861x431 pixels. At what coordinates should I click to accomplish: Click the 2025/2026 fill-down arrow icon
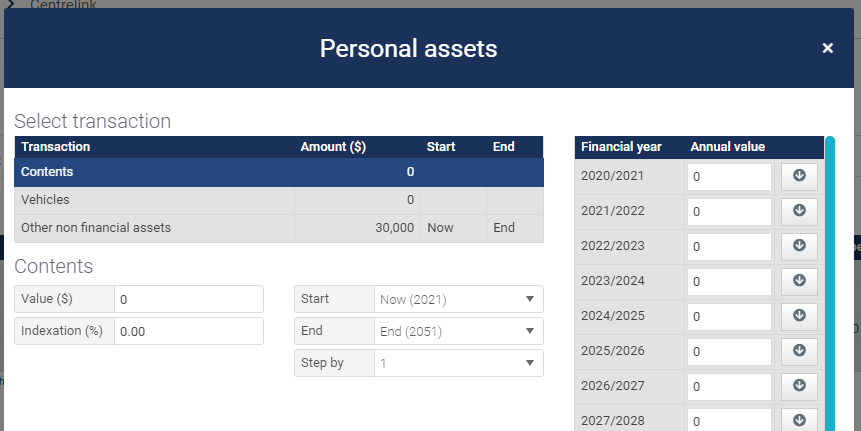[799, 351]
